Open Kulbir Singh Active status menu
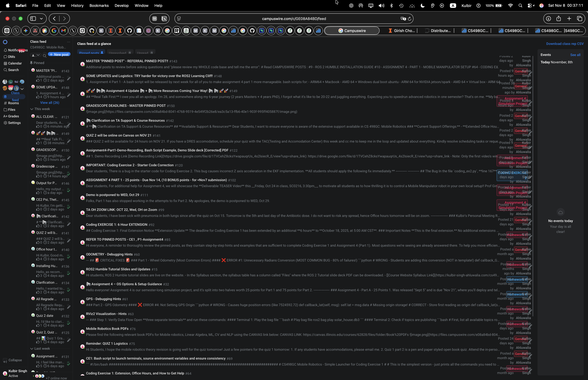 pyautogui.click(x=15, y=373)
